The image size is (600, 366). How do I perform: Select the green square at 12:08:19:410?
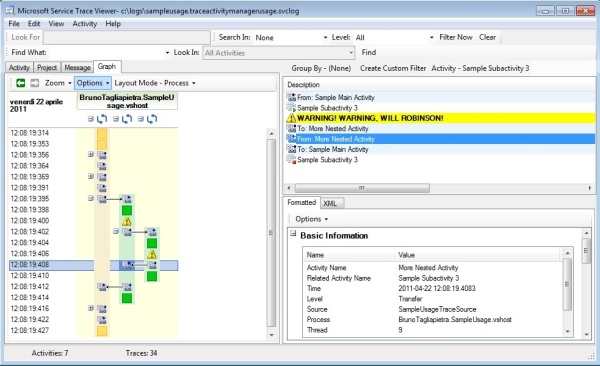[x=152, y=276]
